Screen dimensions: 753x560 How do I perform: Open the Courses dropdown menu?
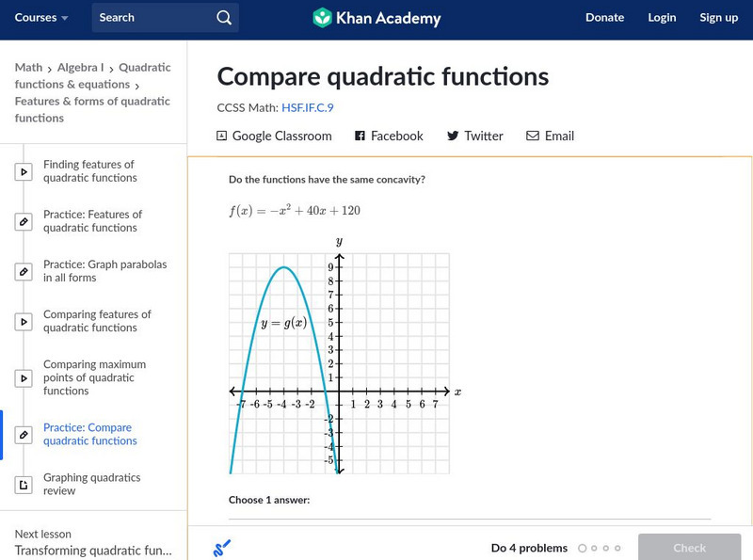click(41, 18)
